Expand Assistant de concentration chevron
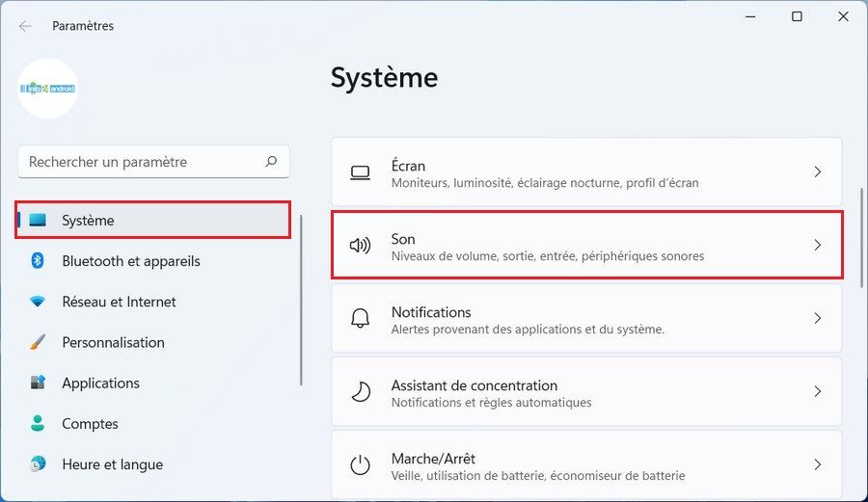Screen dimensions: 868x502 coord(818,391)
